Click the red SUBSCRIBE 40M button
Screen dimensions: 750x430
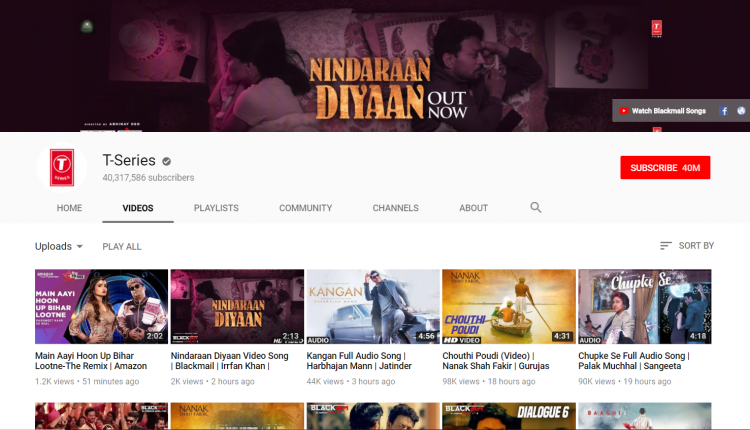coord(665,168)
